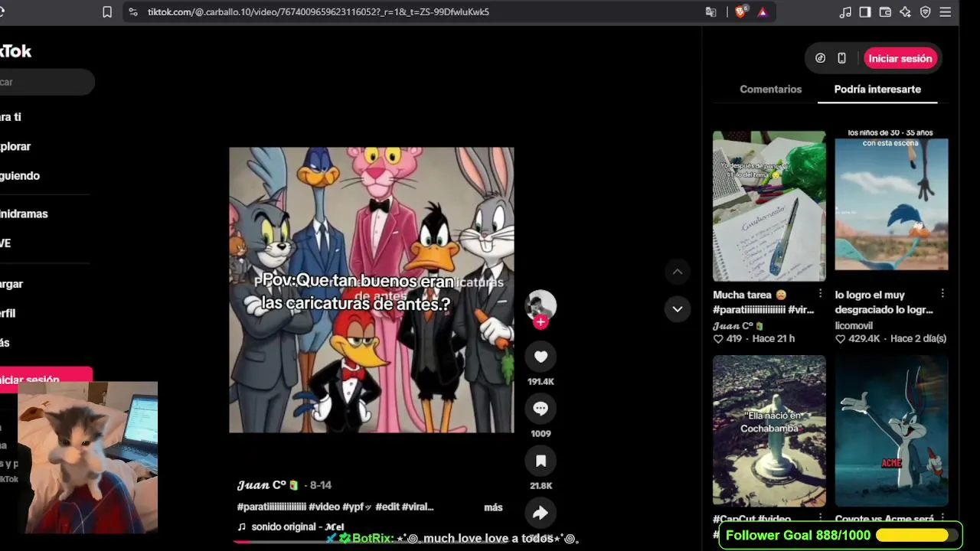980x551 pixels.
Task: Click the sidebar search field
Action: click(x=46, y=82)
